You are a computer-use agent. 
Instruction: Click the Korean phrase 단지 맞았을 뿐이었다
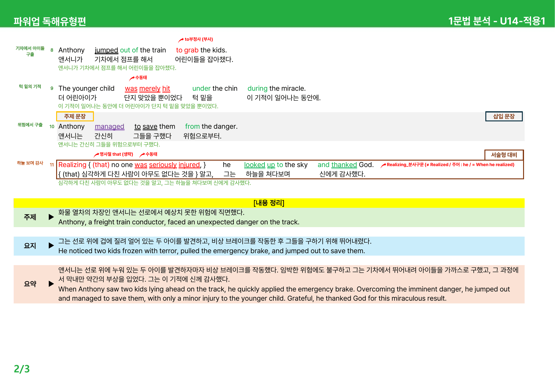point(153,98)
